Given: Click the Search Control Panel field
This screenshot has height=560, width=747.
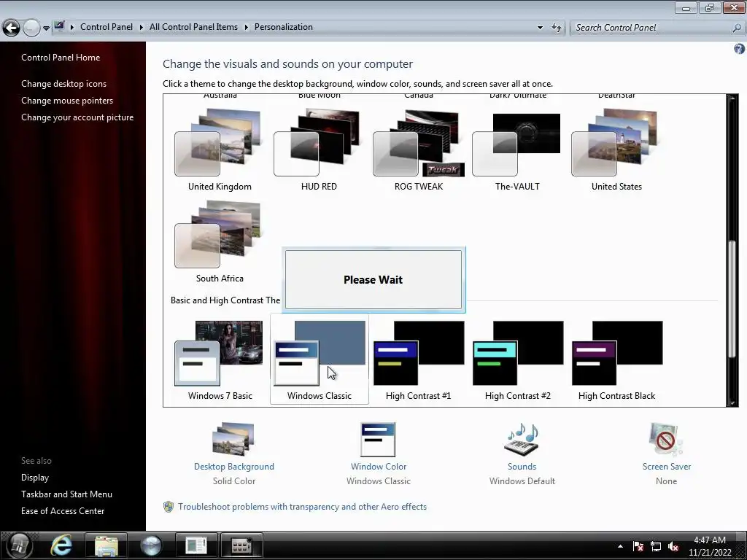Looking at the screenshot, I should pos(651,28).
